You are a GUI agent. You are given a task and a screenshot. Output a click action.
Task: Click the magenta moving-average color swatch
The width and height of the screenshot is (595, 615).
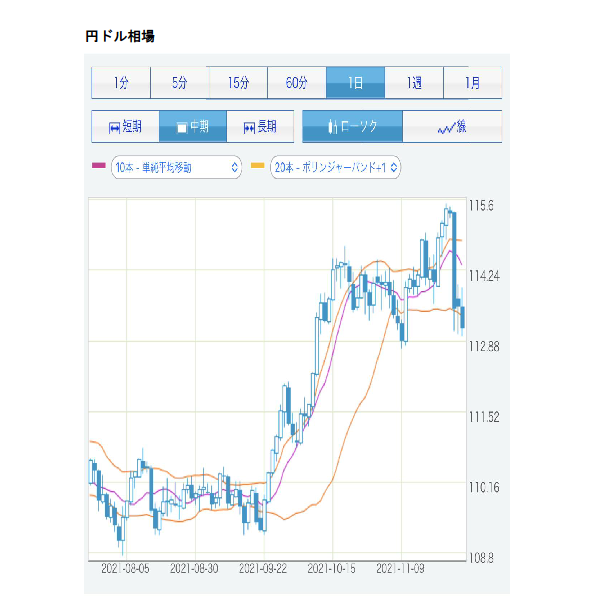(x=98, y=166)
